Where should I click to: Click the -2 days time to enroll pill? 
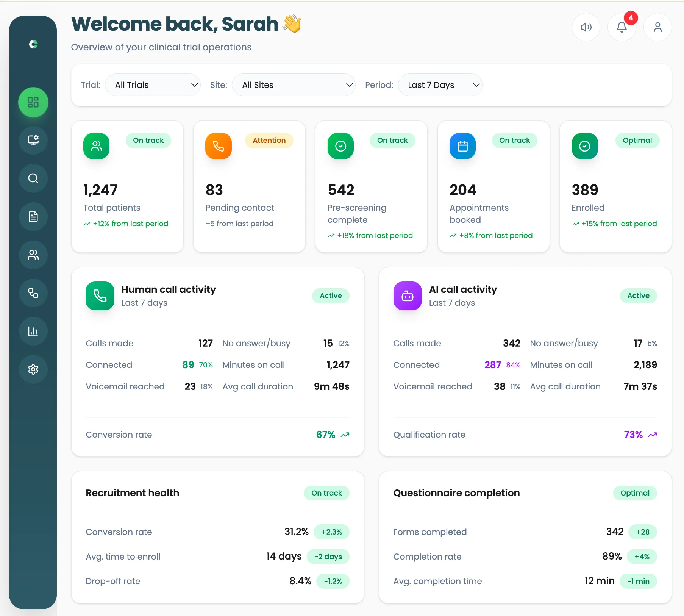328,557
